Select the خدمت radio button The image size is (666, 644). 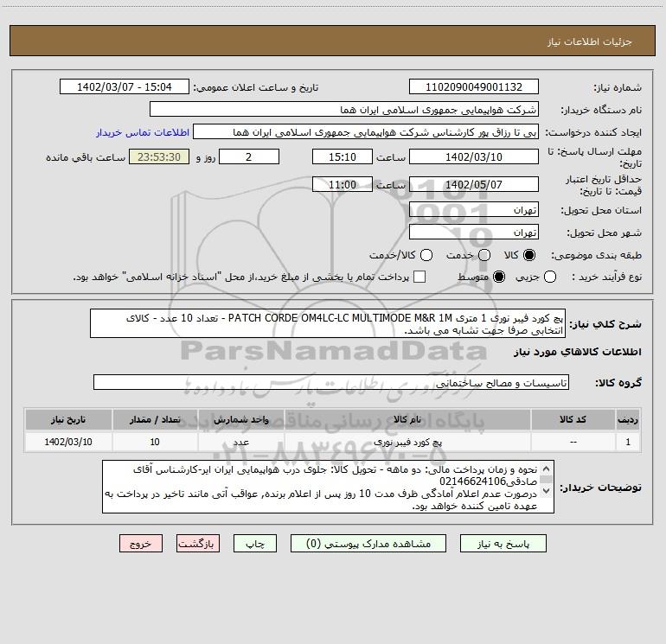pos(483,255)
